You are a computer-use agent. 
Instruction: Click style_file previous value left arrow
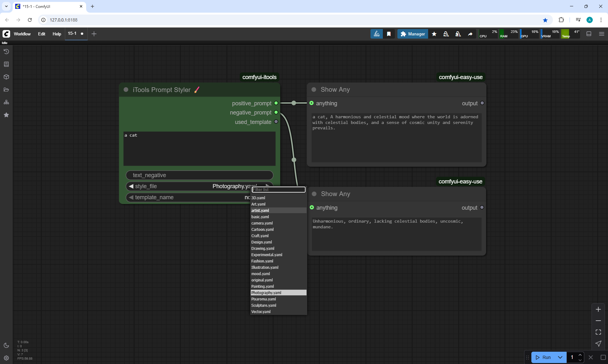click(131, 186)
